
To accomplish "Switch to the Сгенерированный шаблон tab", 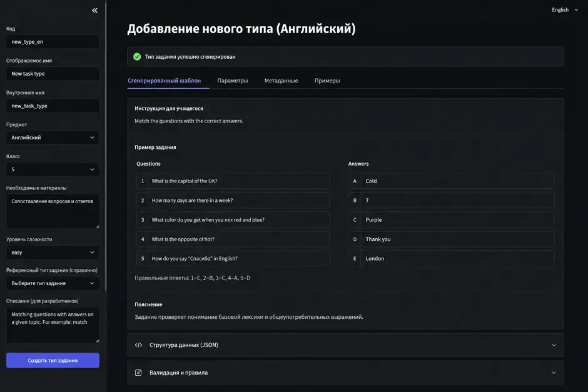I will point(165,81).
